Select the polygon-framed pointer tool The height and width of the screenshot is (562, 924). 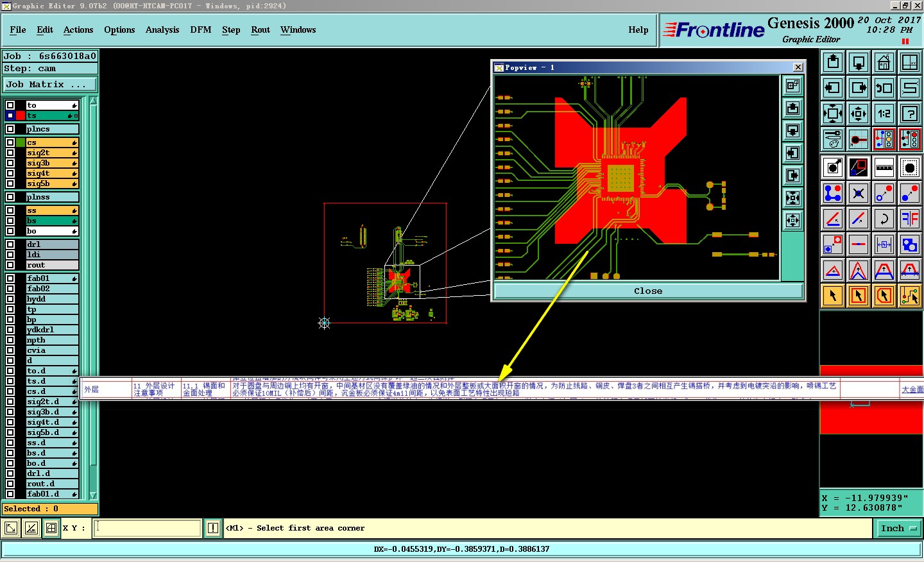pyautogui.click(x=884, y=296)
